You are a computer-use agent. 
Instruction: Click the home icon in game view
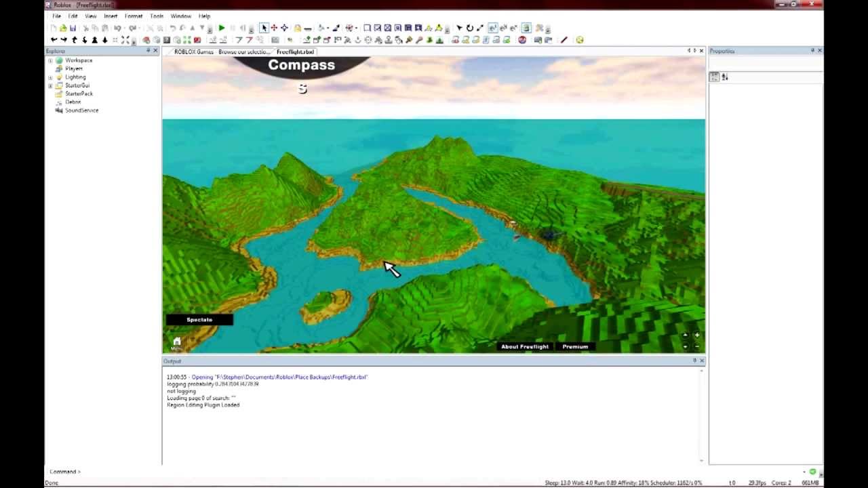[177, 342]
